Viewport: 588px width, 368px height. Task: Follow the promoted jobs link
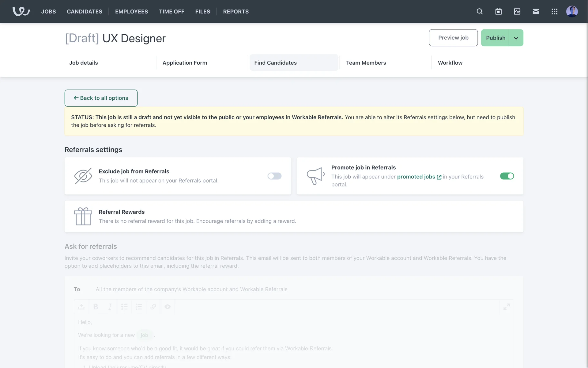[x=416, y=177]
